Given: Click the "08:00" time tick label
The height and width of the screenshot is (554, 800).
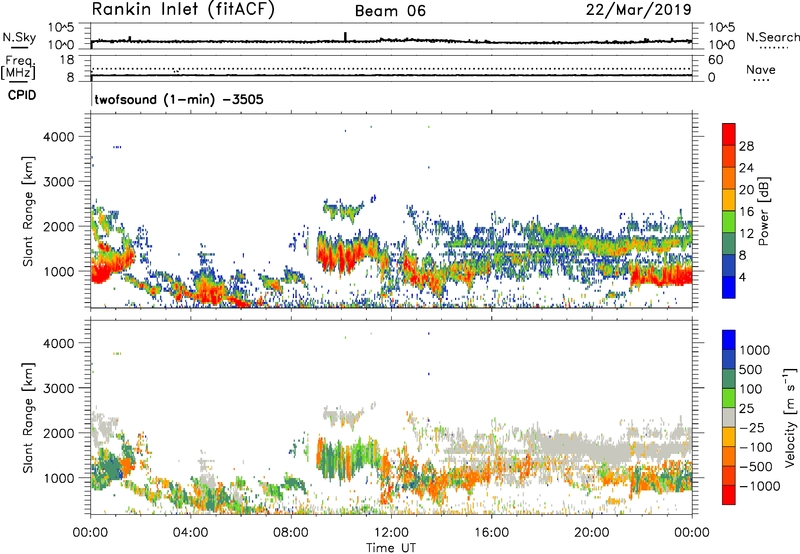Looking at the screenshot, I should click(x=291, y=533).
